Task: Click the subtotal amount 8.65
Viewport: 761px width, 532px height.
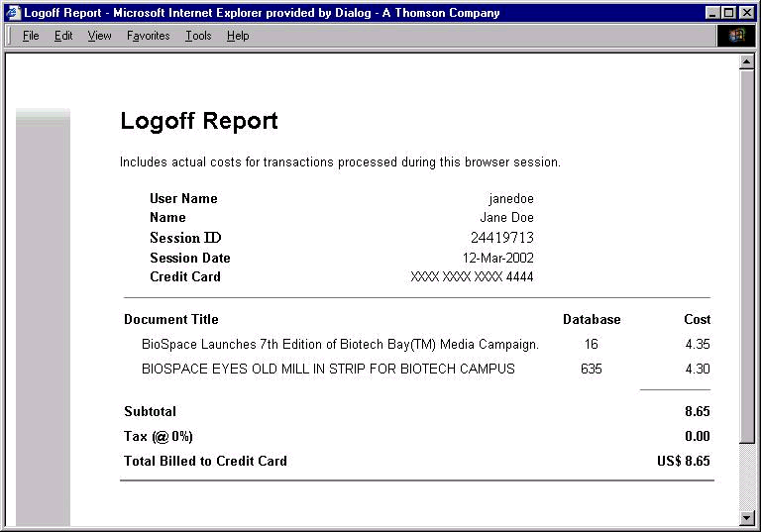Action: point(698,411)
